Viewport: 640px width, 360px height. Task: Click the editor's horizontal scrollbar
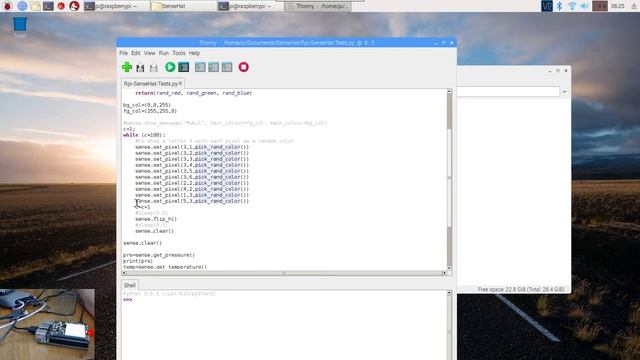284,273
